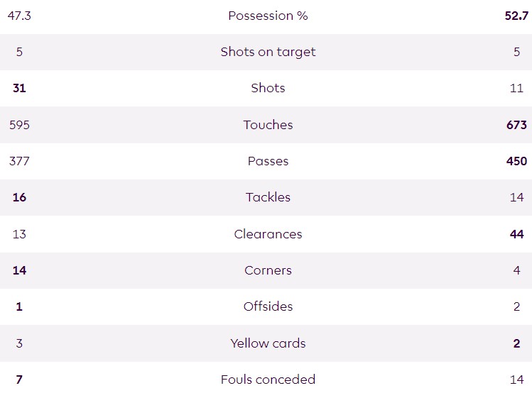Click the 47.3 possession value

click(x=19, y=16)
